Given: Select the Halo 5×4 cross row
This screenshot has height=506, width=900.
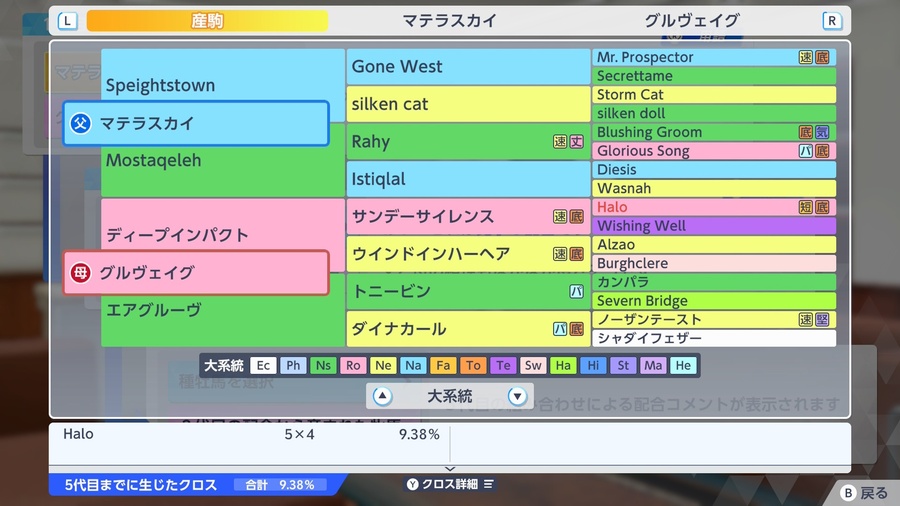Looking at the screenshot, I should 251,434.
